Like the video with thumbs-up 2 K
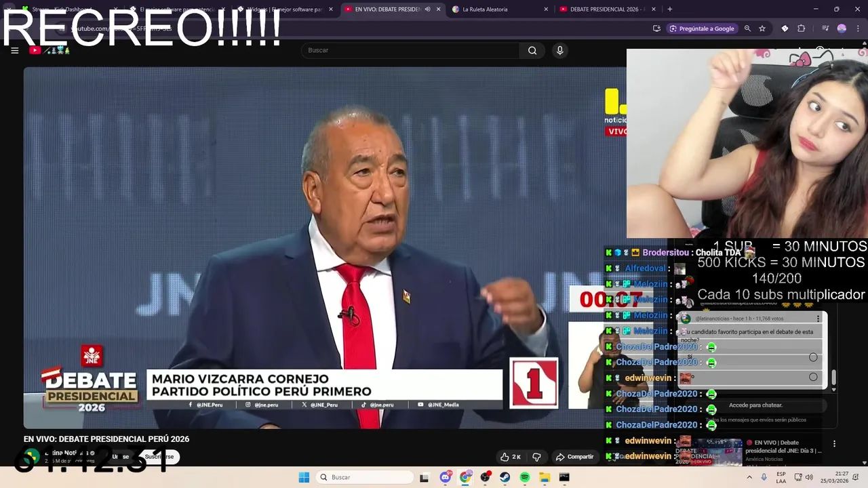The image size is (868, 488). (511, 457)
